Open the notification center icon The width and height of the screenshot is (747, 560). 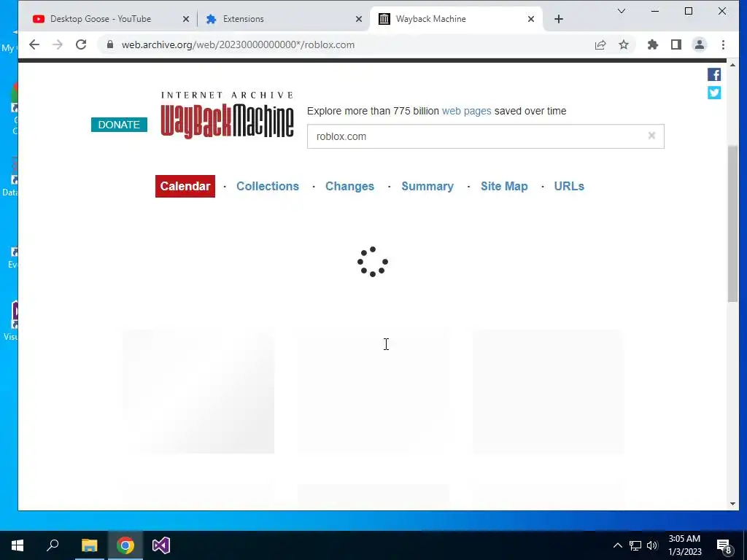pyautogui.click(x=724, y=546)
